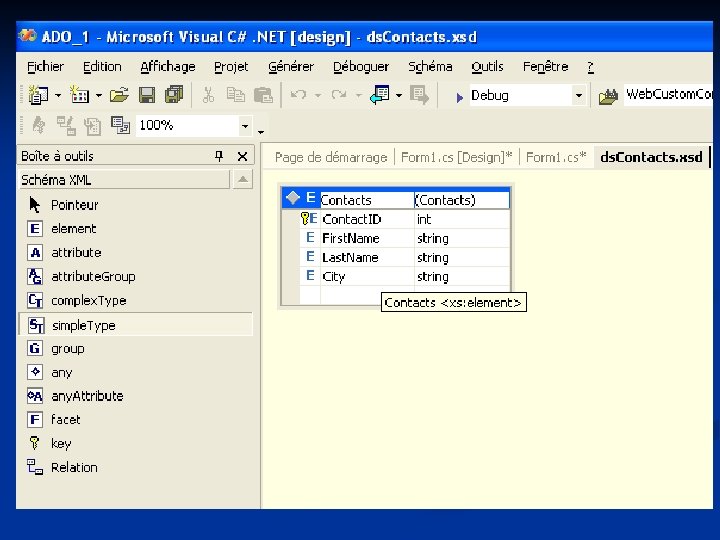The height and width of the screenshot is (540, 720).
Task: Select the complexType tool icon
Action: tap(35, 300)
